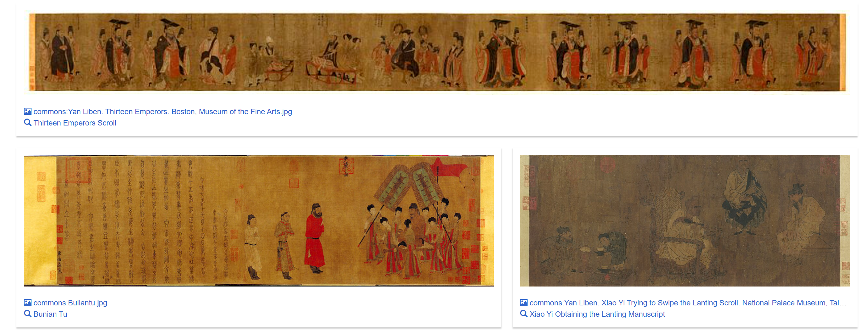The image size is (868, 334).
Task: Click the image icon next to commons:Buliantu.jpg
Action: tap(28, 303)
